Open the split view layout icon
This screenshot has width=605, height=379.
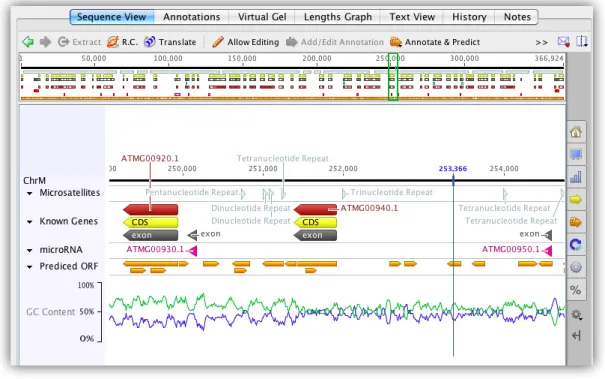(581, 41)
